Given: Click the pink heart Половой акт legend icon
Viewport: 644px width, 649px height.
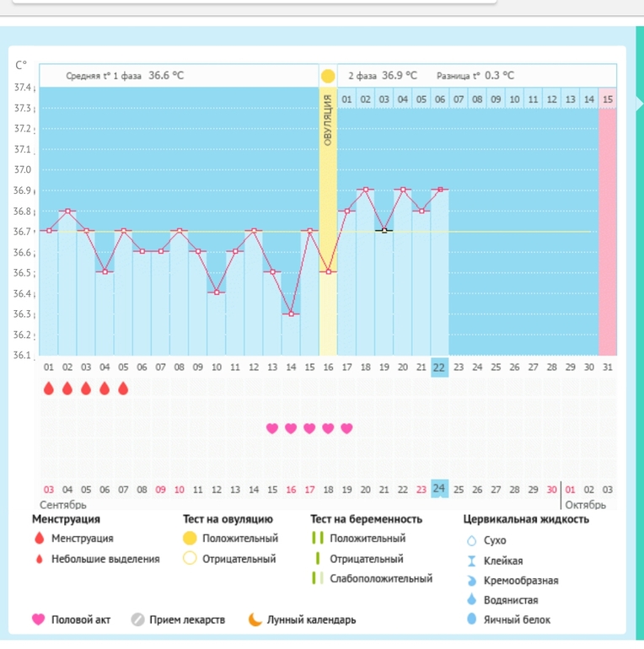Looking at the screenshot, I should pos(37,619).
